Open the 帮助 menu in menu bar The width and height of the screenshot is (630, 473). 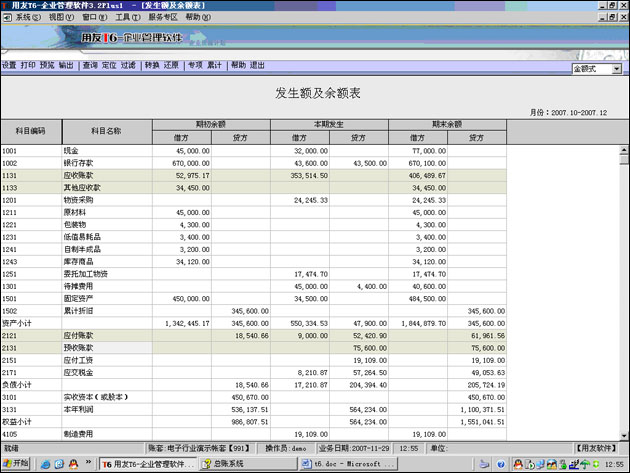198,17
